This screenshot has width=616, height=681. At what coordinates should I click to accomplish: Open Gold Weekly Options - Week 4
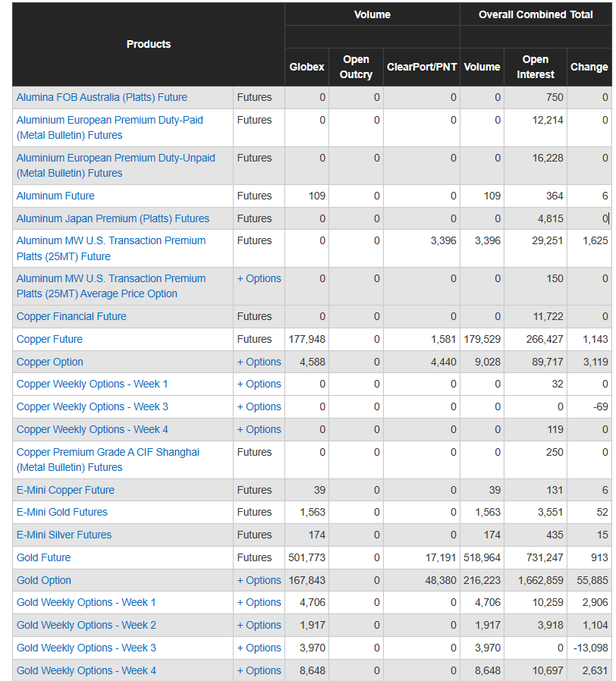point(86,670)
